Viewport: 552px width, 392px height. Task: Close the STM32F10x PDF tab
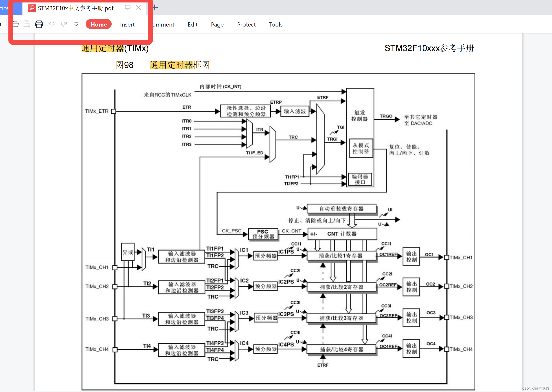coord(138,8)
